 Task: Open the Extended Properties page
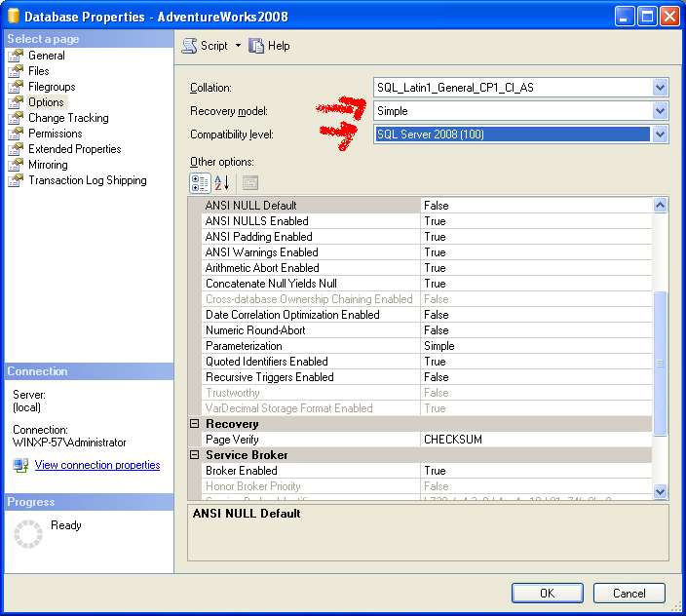tap(74, 149)
